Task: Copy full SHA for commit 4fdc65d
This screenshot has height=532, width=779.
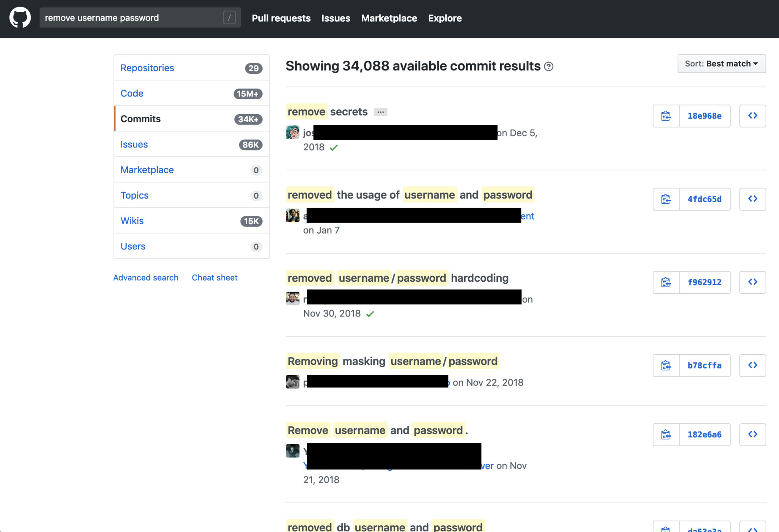Action: (x=666, y=199)
